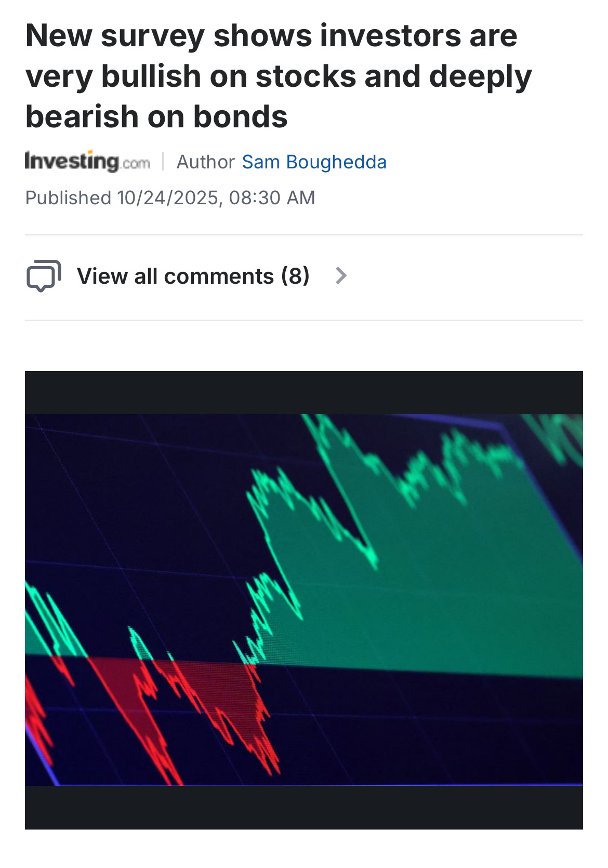Click the divider between logo and Author
This screenshot has width=608, height=868.
(163, 162)
